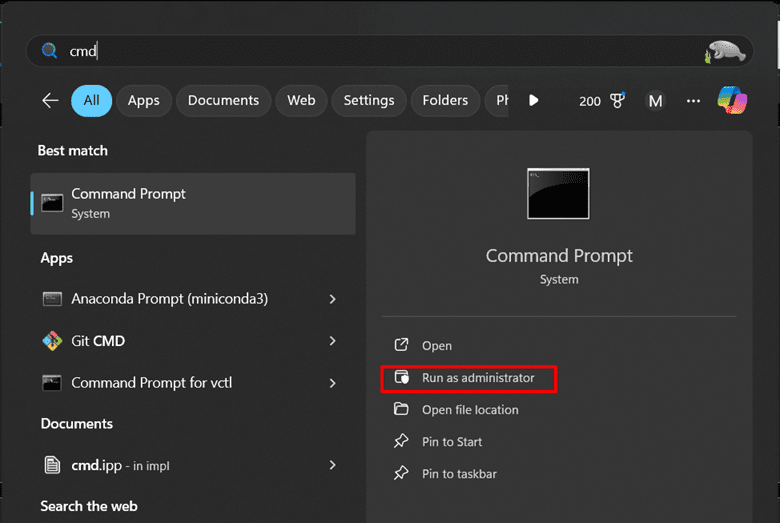Select the Command Prompt best match result
The image size is (780, 523).
pos(193,204)
